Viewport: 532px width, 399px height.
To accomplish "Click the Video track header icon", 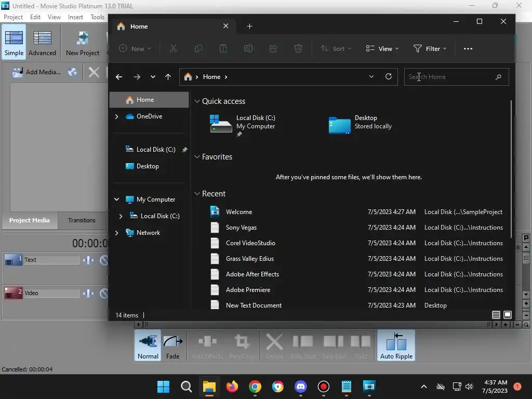I will tap(13, 293).
